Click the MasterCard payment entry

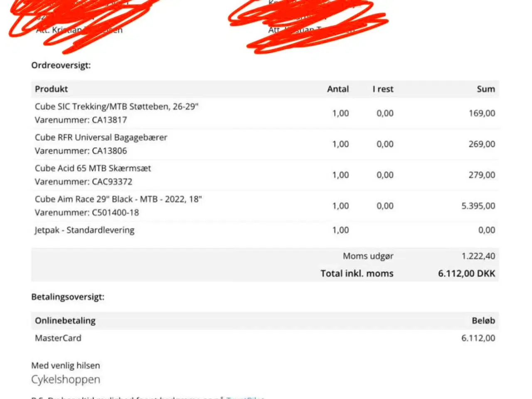[x=58, y=338]
